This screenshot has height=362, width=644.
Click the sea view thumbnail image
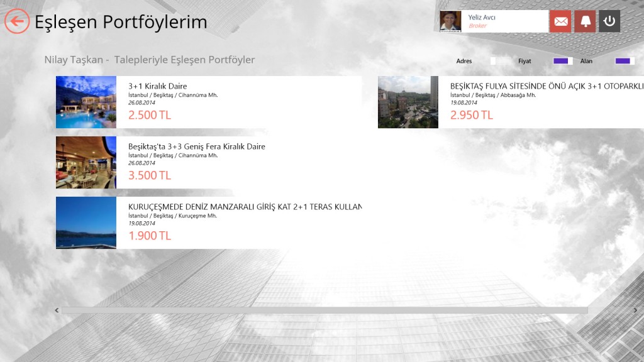86,222
